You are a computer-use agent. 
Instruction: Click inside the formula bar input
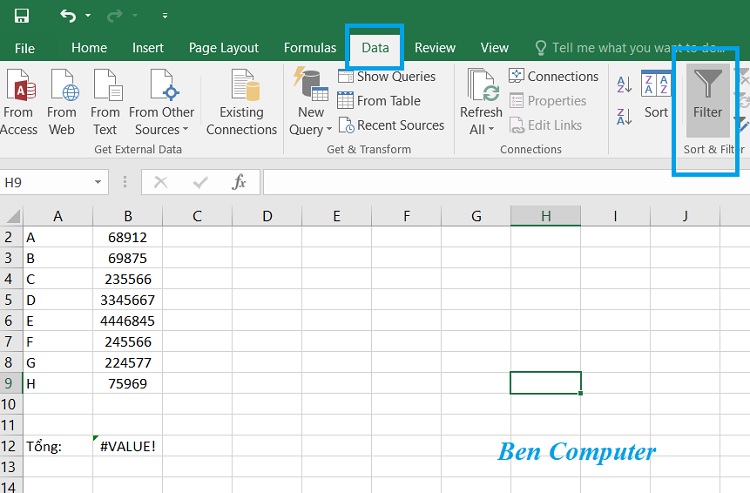(x=506, y=182)
